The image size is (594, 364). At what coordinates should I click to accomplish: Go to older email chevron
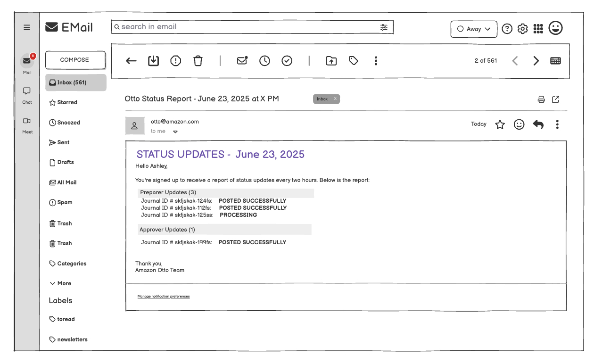[536, 61]
